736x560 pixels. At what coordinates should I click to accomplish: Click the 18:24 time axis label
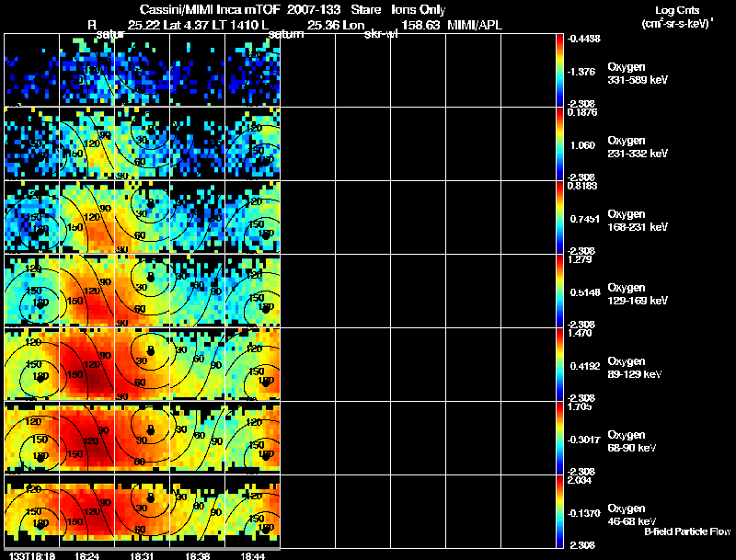click(86, 556)
